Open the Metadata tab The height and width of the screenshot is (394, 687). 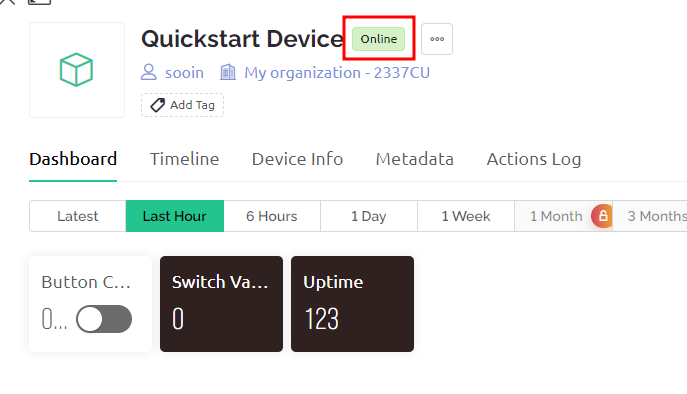[x=414, y=159]
